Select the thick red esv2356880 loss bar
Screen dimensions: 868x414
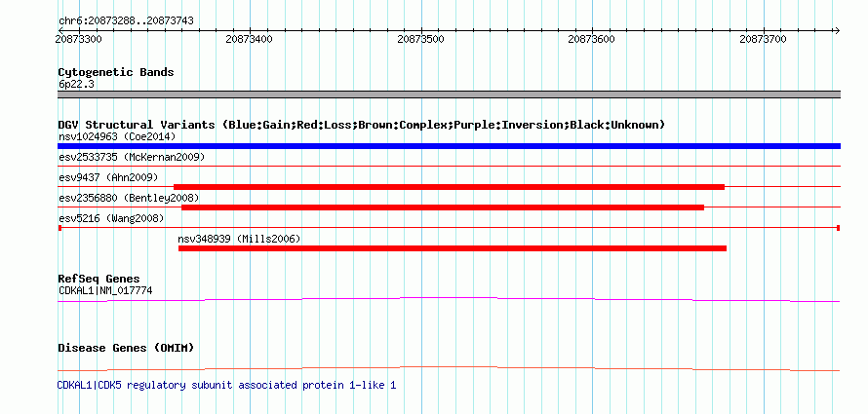[x=443, y=207]
